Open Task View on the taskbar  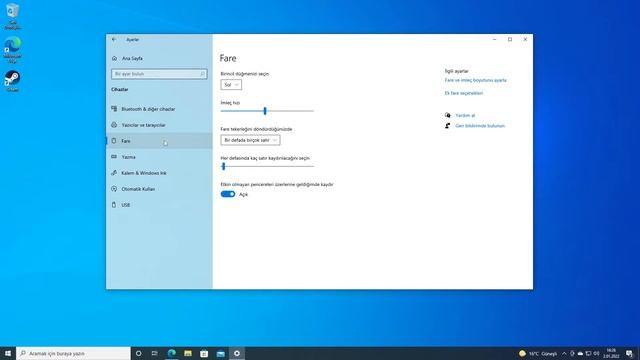pos(155,353)
